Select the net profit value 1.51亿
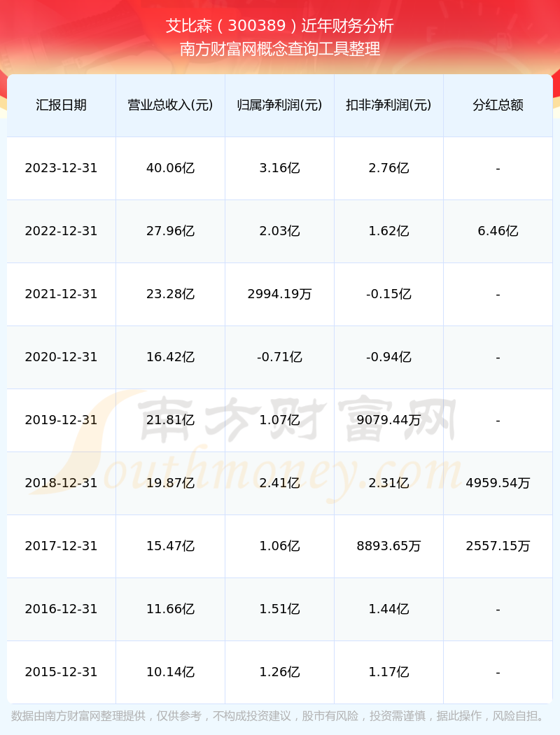The image size is (560, 735). point(279,609)
